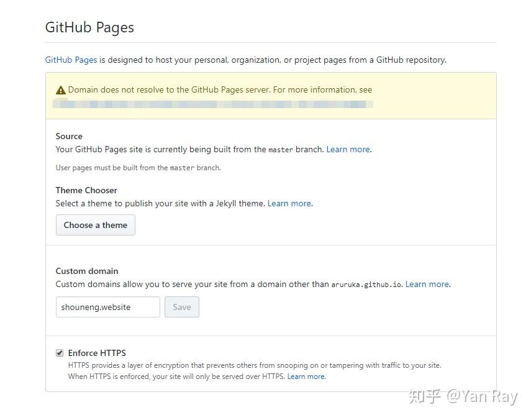The height and width of the screenshot is (420, 531).
Task: Open Learn more link under Source
Action: (349, 149)
